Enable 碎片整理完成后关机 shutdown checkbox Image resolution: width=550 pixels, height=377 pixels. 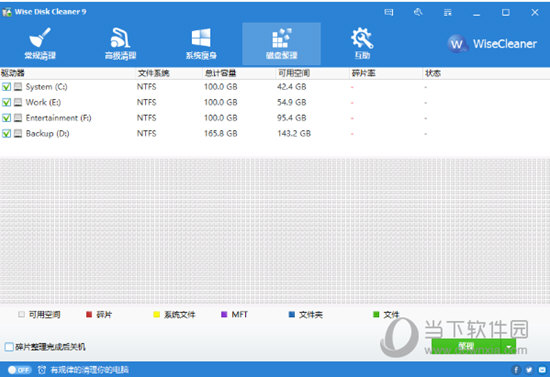point(9,347)
